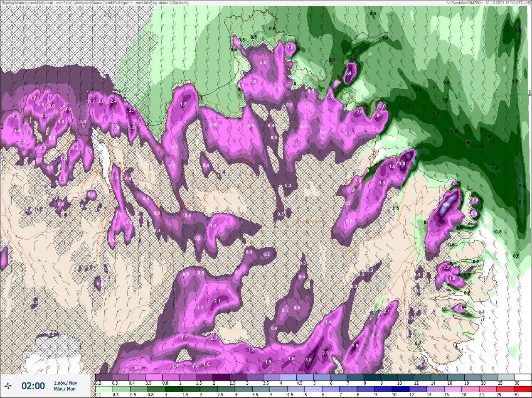Click the '2.7' precipitation value on the map
The height and width of the screenshot is (398, 532).
point(132,111)
